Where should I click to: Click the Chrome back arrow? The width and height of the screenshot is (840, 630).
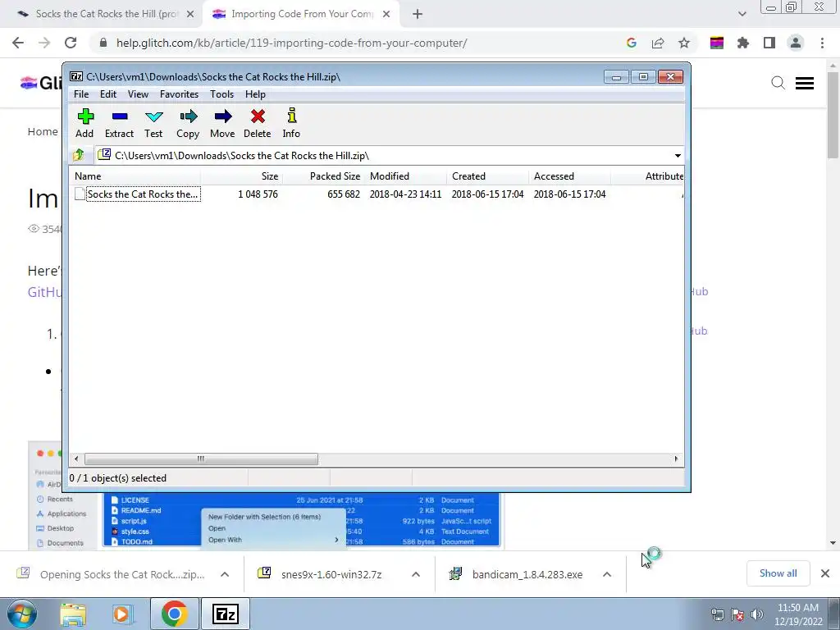pyautogui.click(x=18, y=43)
